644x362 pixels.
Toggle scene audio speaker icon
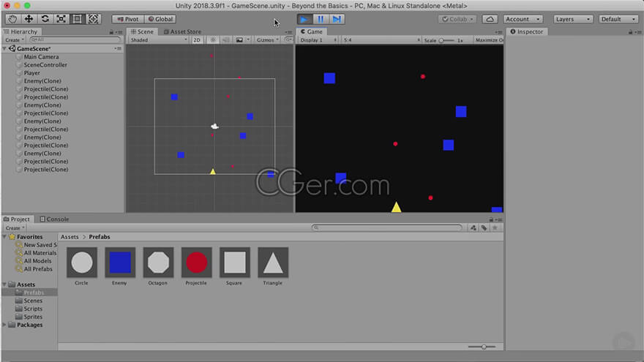(225, 39)
